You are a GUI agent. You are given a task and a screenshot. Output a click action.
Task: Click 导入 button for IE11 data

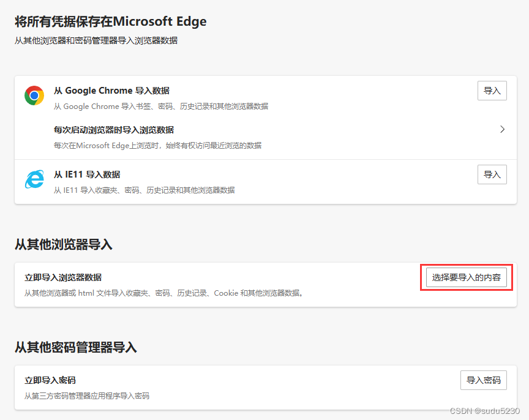pyautogui.click(x=492, y=174)
